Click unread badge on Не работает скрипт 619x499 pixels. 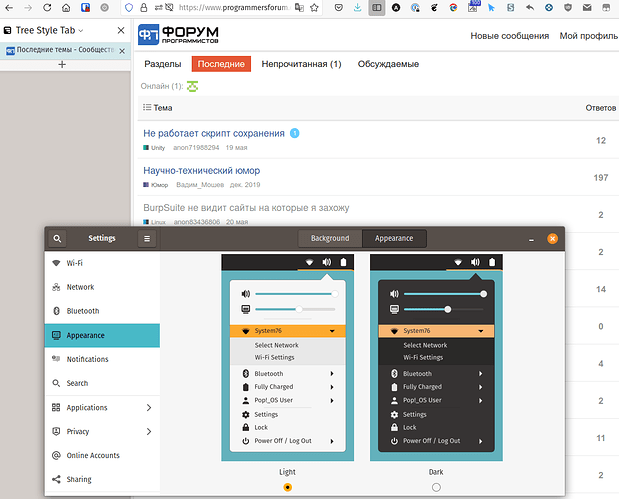point(294,133)
